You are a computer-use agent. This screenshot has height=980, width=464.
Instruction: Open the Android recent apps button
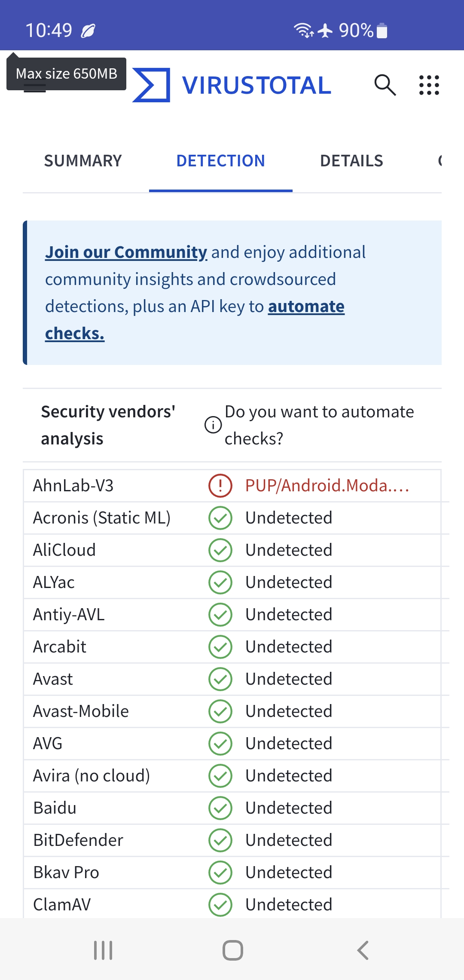(103, 950)
